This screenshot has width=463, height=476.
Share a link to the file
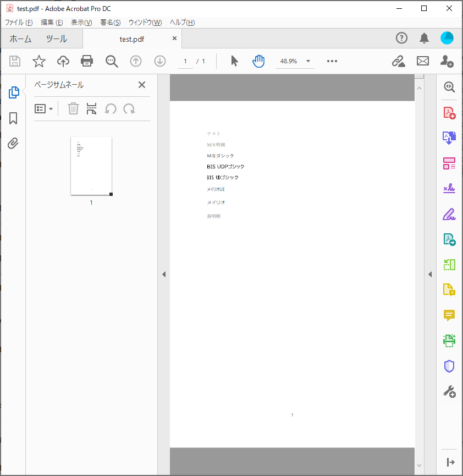(398, 61)
